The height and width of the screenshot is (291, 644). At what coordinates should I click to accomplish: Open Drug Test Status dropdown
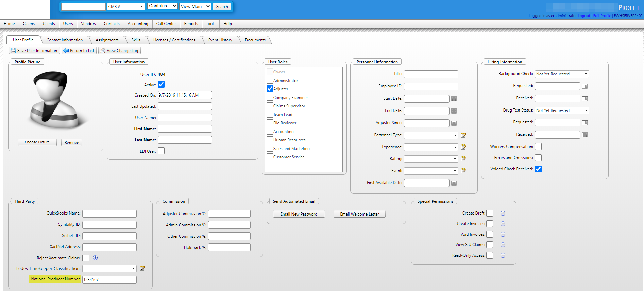coord(562,110)
